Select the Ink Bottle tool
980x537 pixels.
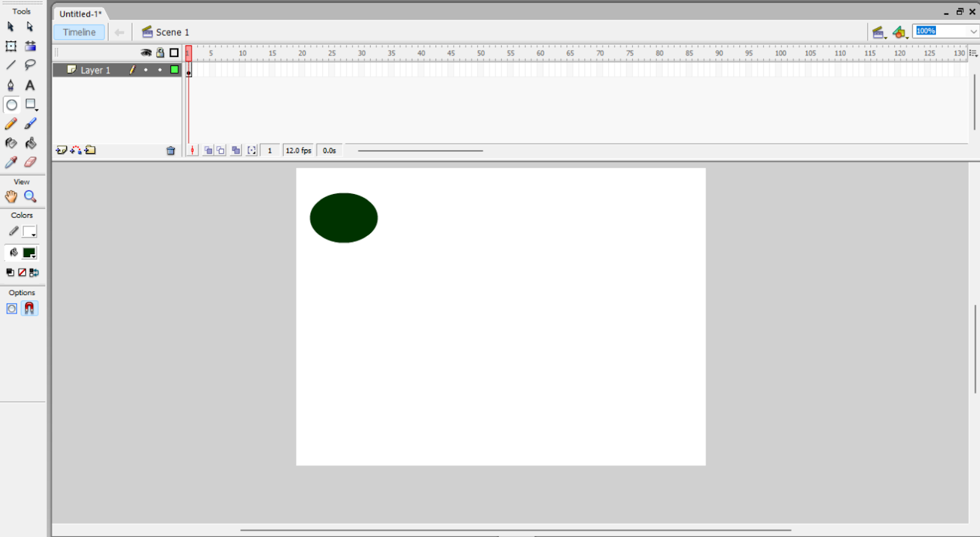point(11,143)
